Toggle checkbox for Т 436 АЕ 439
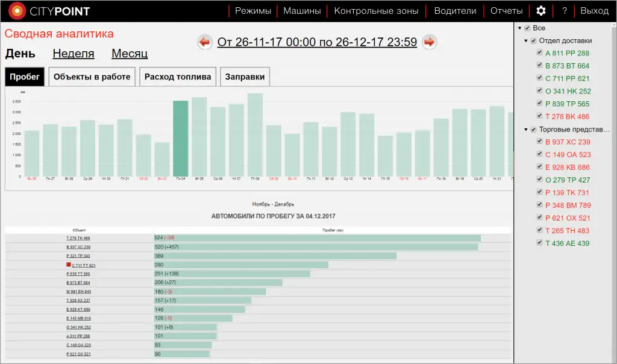The image size is (617, 364). [x=540, y=243]
